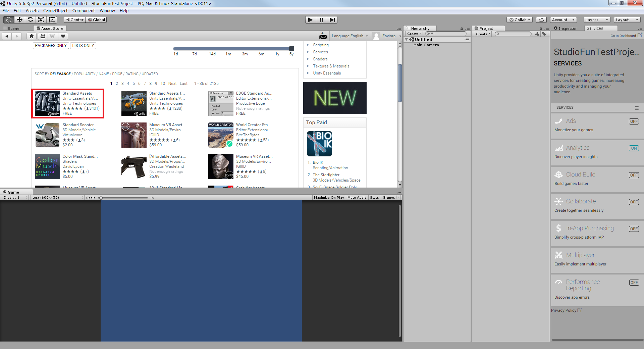The height and width of the screenshot is (349, 644).
Task: Switch to the Inspector tab
Action: coord(566,29)
